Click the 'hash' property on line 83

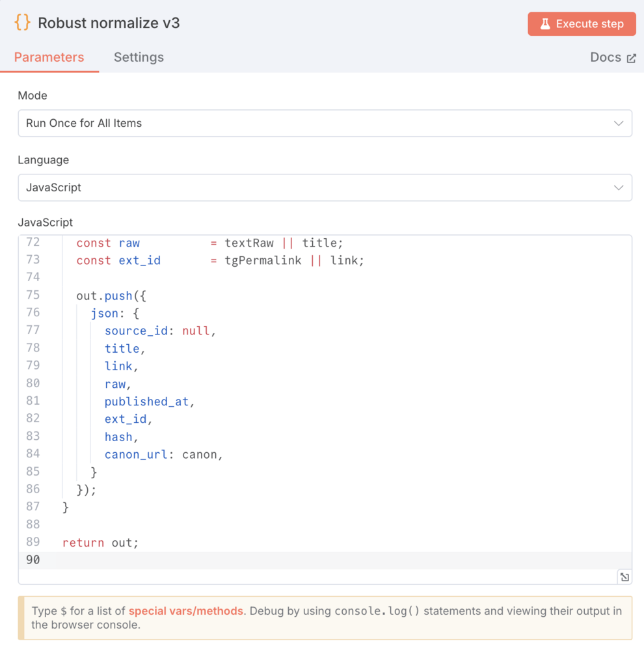tap(121, 437)
